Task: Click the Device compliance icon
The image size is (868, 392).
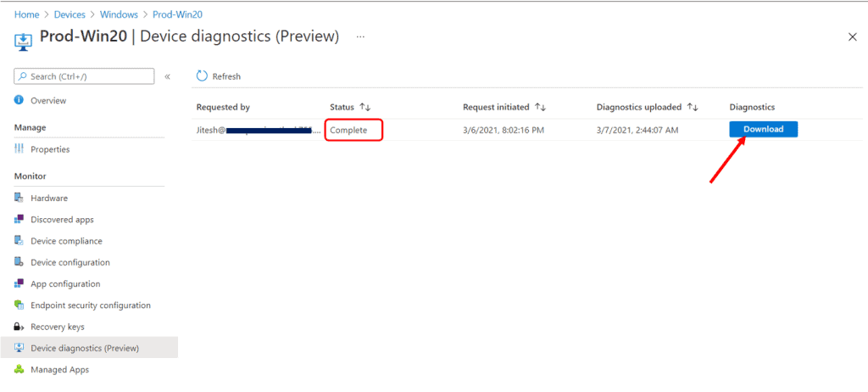Action: [x=19, y=241]
